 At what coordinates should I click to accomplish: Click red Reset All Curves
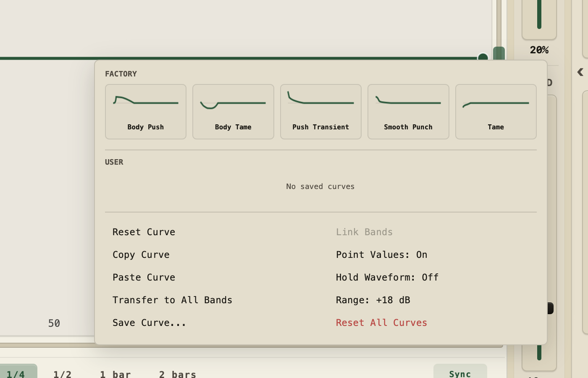381,323
